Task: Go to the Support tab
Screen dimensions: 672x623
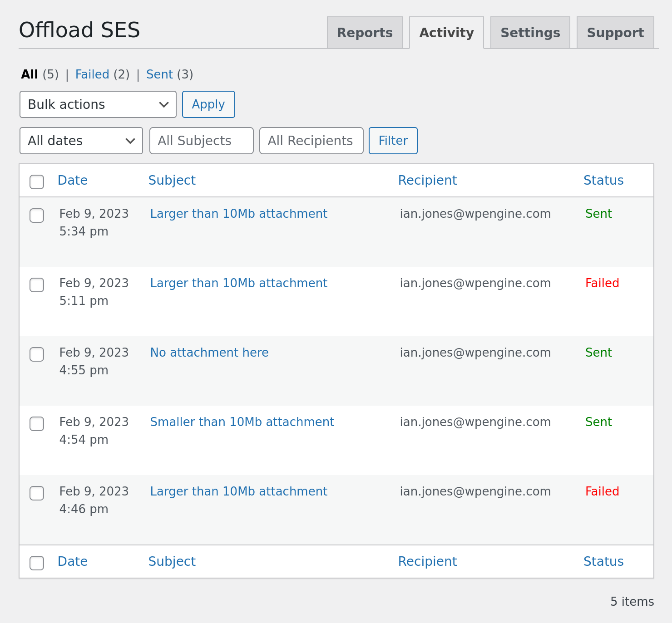Action: 615,33
